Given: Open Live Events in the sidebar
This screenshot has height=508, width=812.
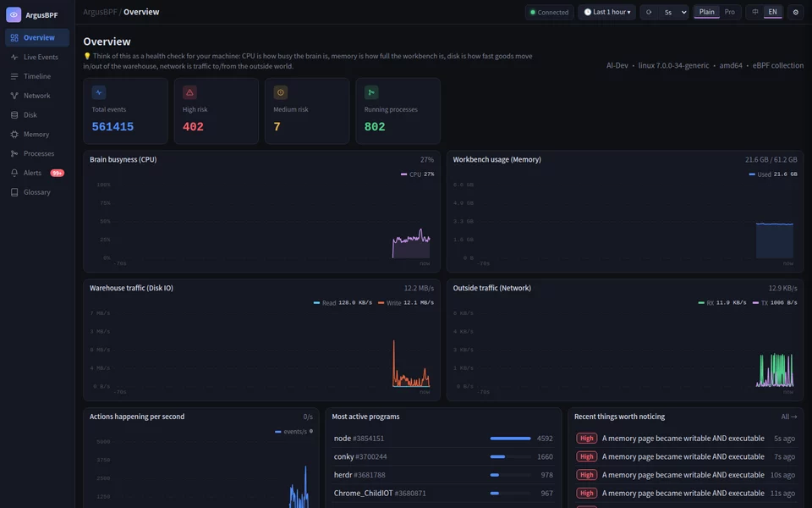Looking at the screenshot, I should click(37, 57).
